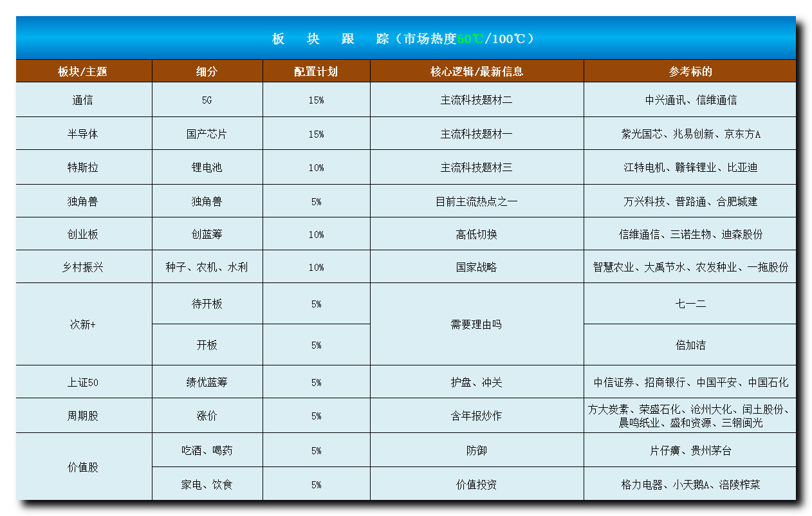This screenshot has width=812, height=516.
Task: Select the 独角兽 cell in the 板块/主题 column
Action: point(84,201)
